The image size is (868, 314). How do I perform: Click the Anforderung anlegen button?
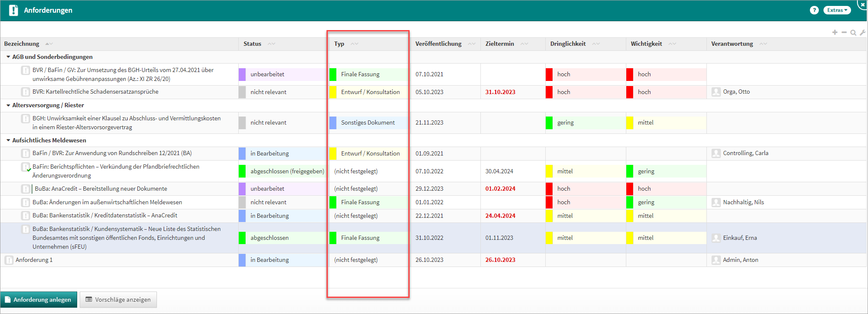(x=39, y=300)
